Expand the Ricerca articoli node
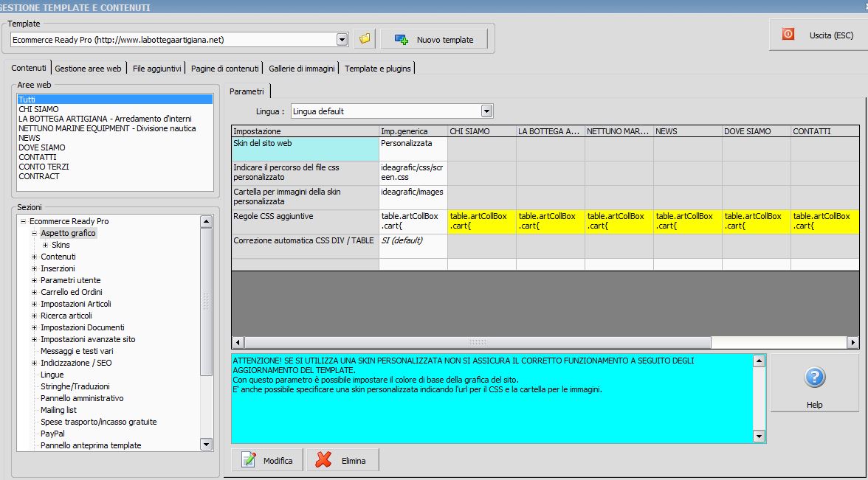The width and height of the screenshot is (868, 480). click(x=34, y=316)
